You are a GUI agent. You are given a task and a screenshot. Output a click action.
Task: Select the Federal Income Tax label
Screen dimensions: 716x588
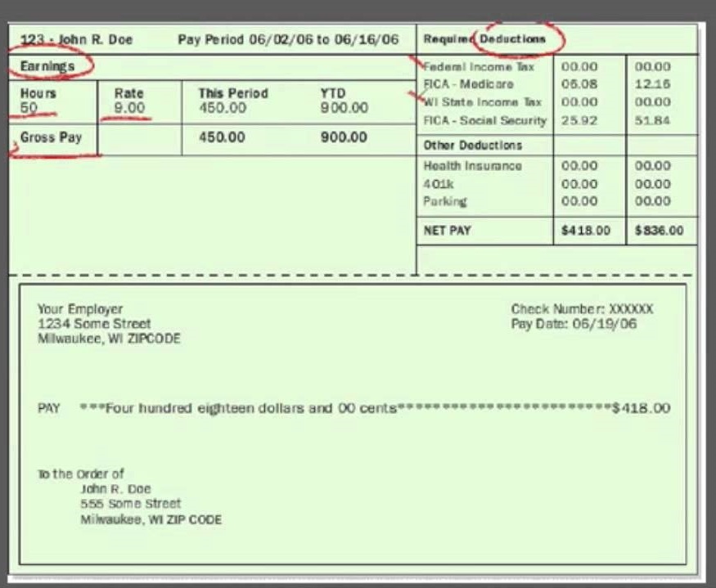coord(480,66)
